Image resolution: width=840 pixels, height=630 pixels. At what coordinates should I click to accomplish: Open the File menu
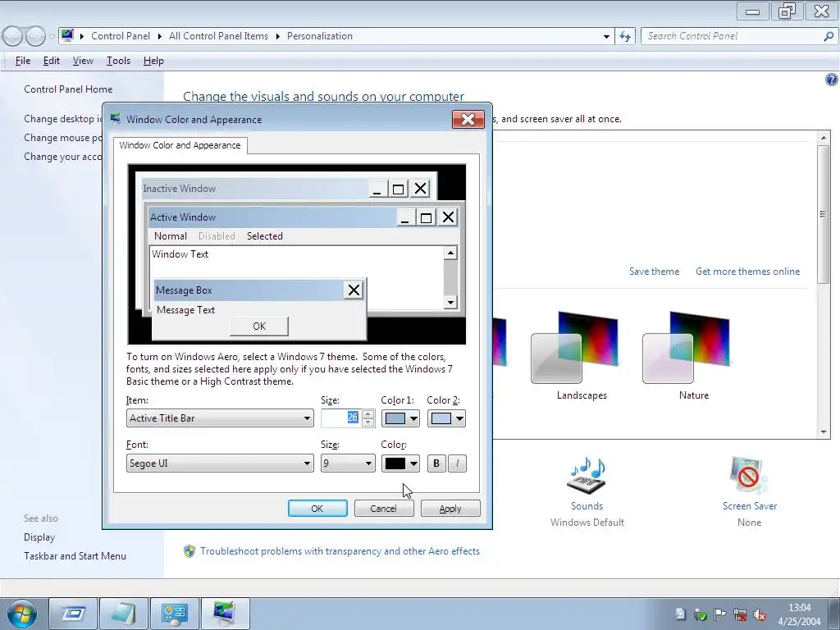tap(22, 61)
